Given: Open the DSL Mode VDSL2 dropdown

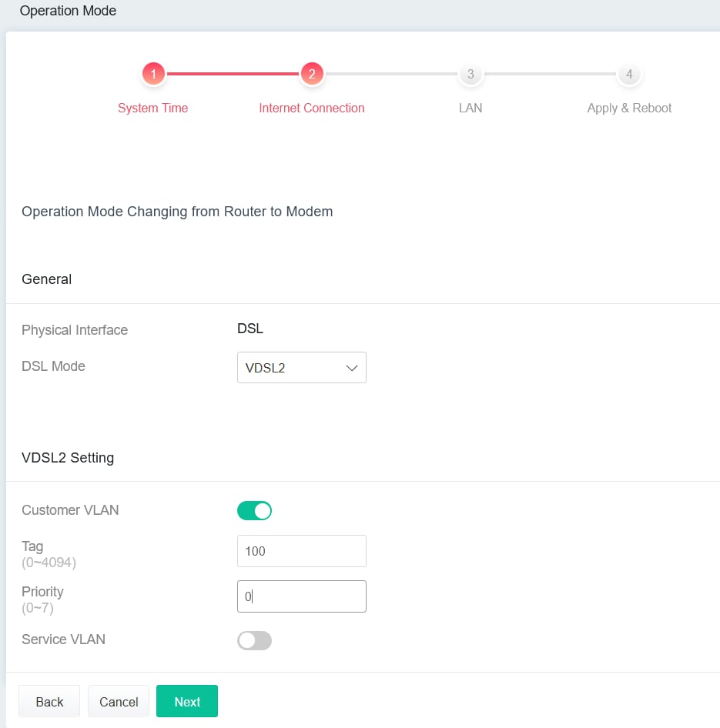Looking at the screenshot, I should point(301,367).
